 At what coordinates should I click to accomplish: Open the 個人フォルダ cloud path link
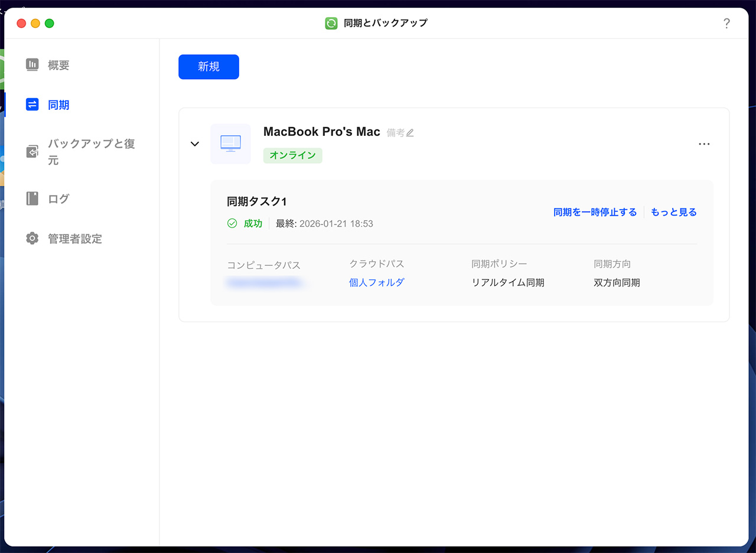(377, 282)
